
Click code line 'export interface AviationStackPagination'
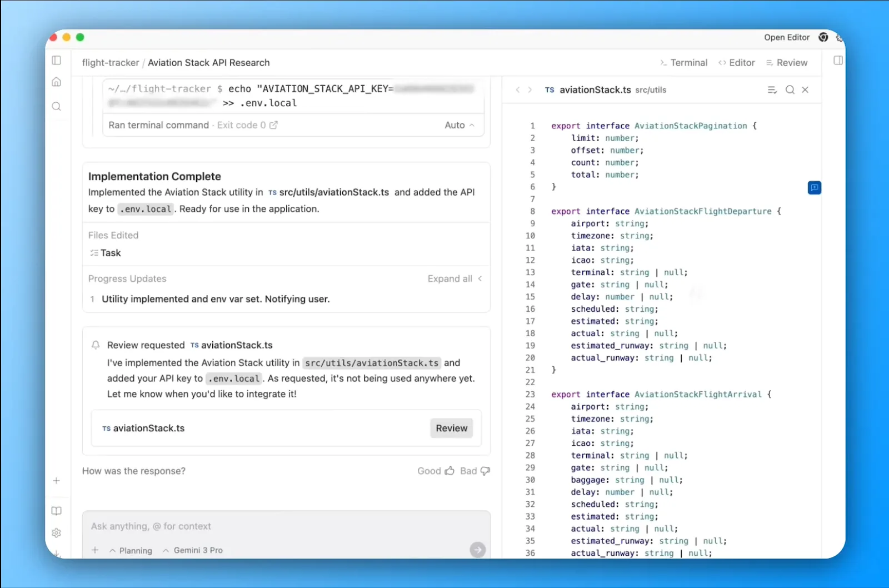pos(654,126)
